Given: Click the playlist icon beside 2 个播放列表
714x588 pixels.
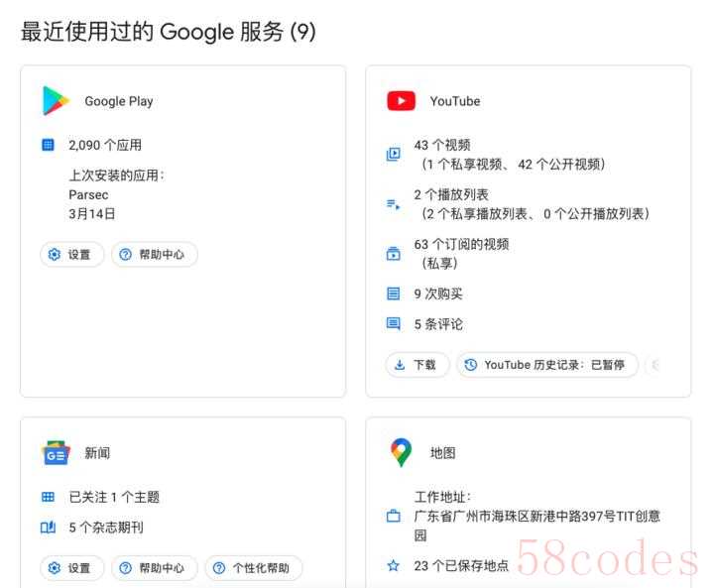Looking at the screenshot, I should click(x=394, y=204).
